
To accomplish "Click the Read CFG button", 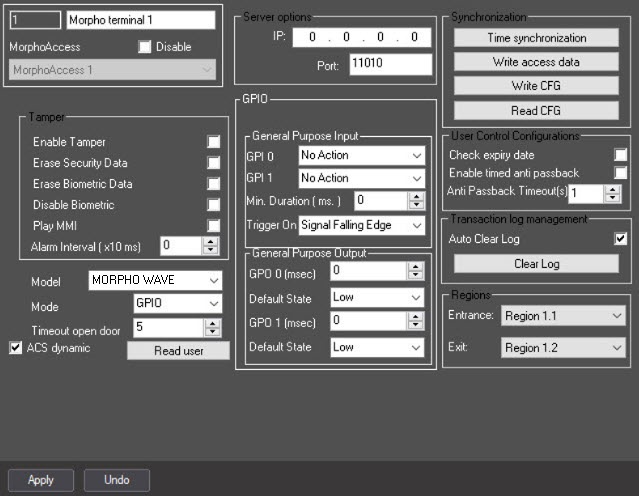I will click(537, 110).
